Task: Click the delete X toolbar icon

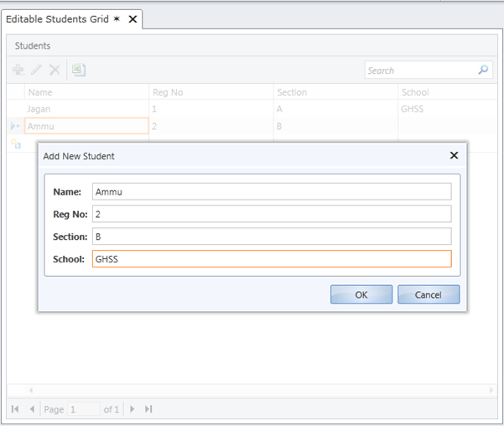Action: (55, 70)
